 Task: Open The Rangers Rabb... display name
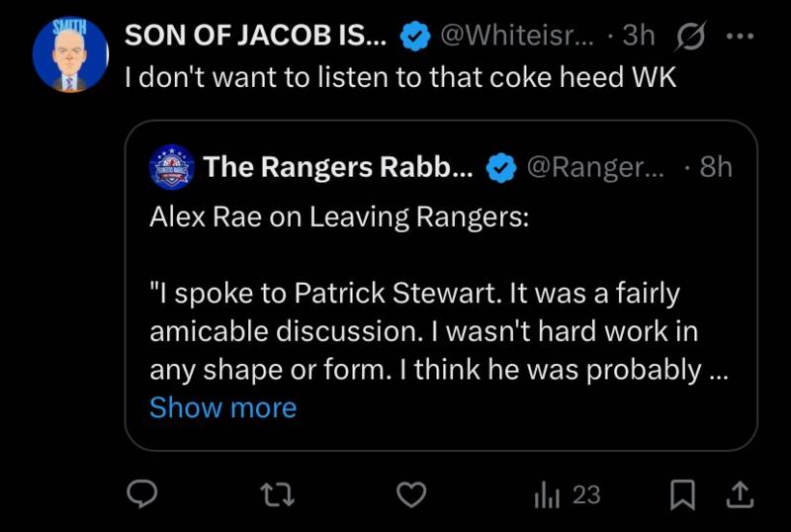(338, 167)
